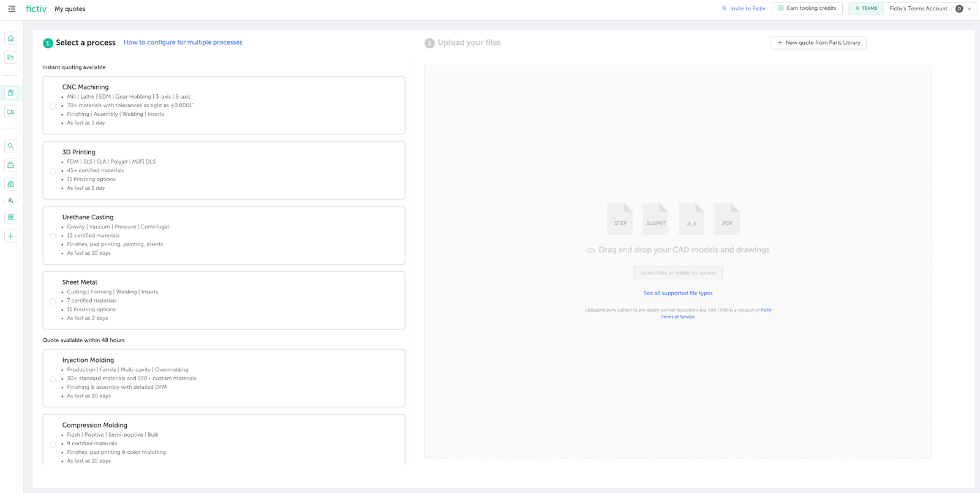Click the team people icon in sidebar

pyautogui.click(x=10, y=201)
